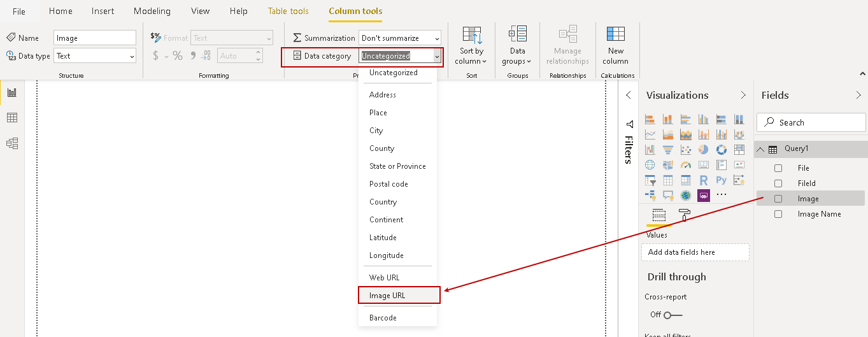The height and width of the screenshot is (337, 868).
Task: Switch to Data view in left sidebar
Action: click(12, 118)
